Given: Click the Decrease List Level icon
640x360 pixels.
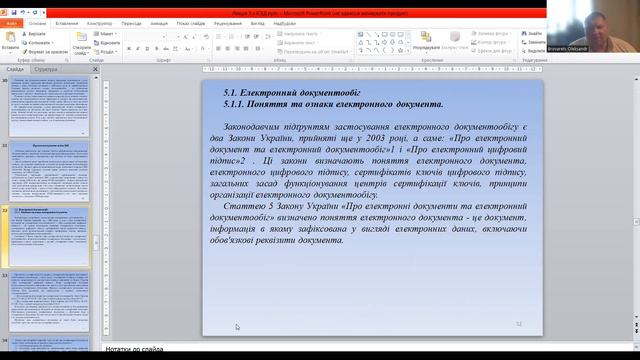Looking at the screenshot, I should 247,37.
